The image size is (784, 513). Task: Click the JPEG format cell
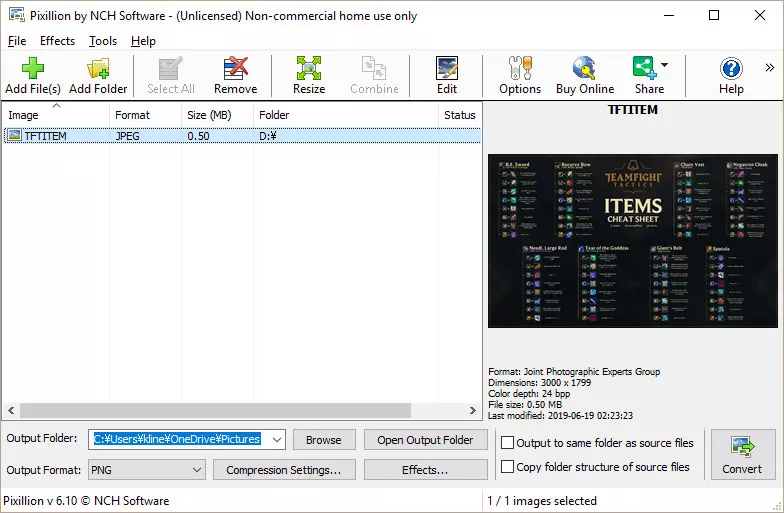[128, 136]
